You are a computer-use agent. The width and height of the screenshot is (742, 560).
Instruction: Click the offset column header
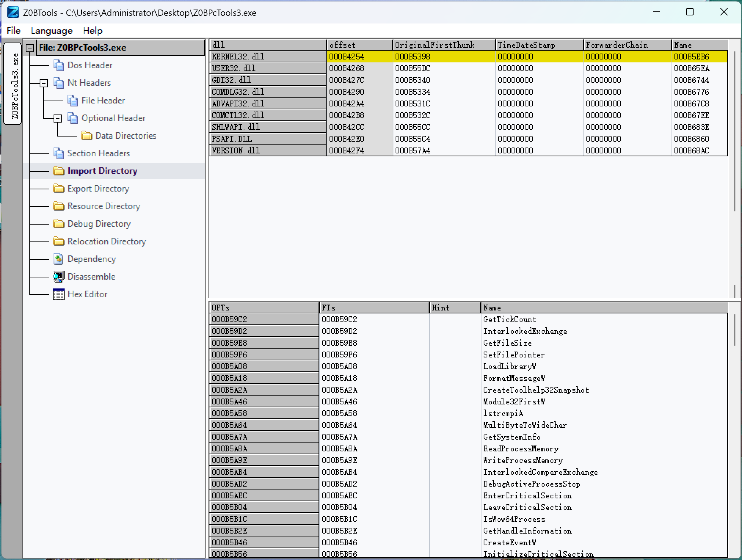coord(360,45)
